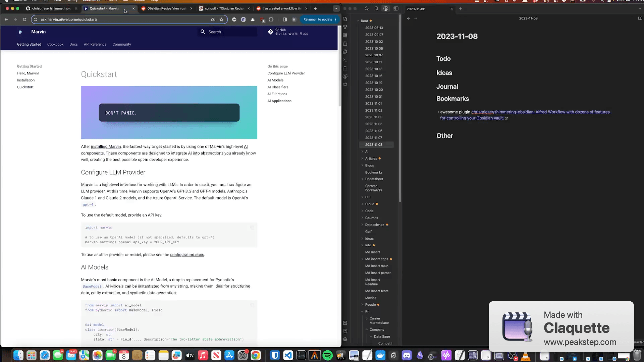Toggle Obsidian left sidebar collapse icon

pos(396,9)
